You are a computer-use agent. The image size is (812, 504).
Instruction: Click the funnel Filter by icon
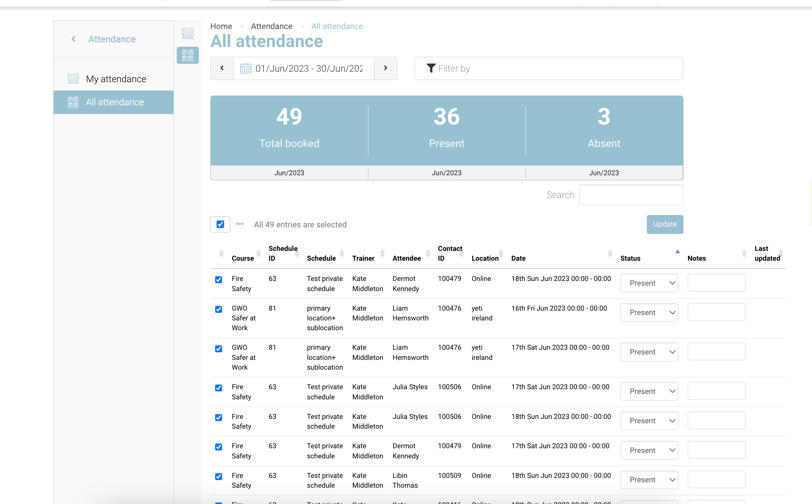(431, 68)
